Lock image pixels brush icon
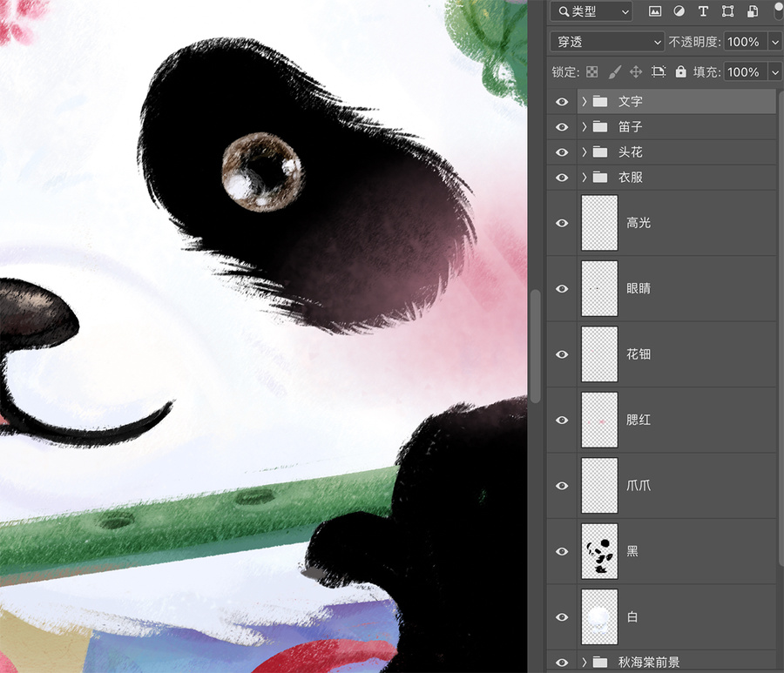Screen dimensions: 784x673 tap(614, 72)
